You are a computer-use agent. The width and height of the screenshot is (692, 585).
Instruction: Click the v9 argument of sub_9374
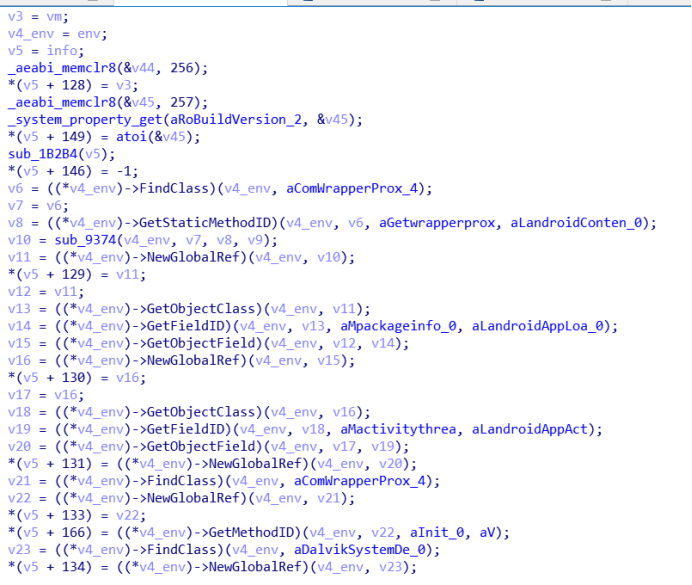click(256, 240)
